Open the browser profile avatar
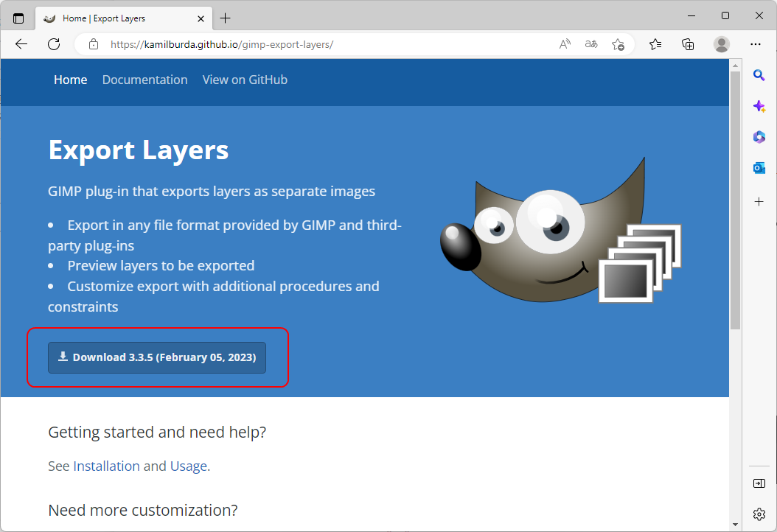Screen dimensions: 777x532 click(722, 44)
